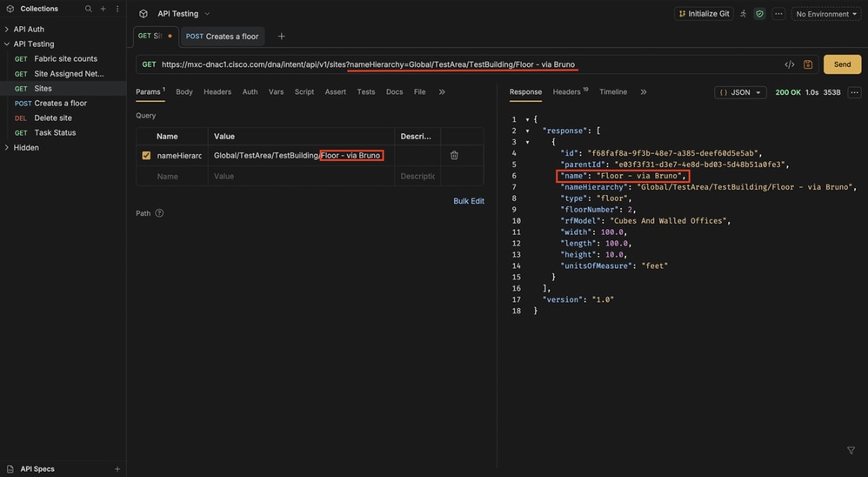The width and height of the screenshot is (868, 477).
Task: Open a new request tab with plus
Action: [281, 37]
